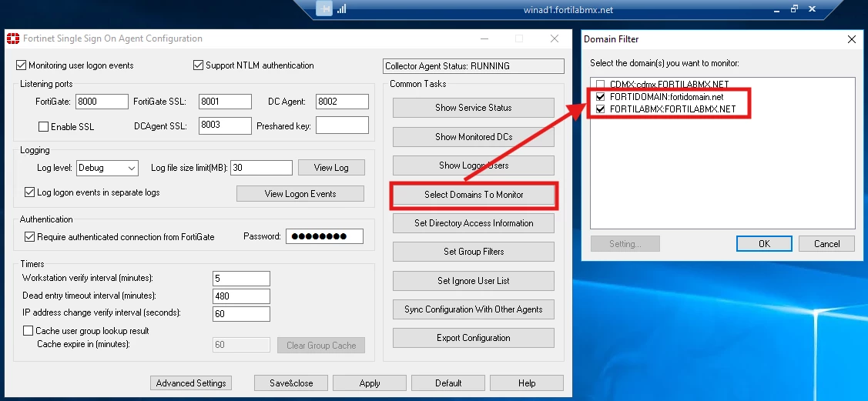
Task: Click Show Logon Users
Action: (474, 165)
